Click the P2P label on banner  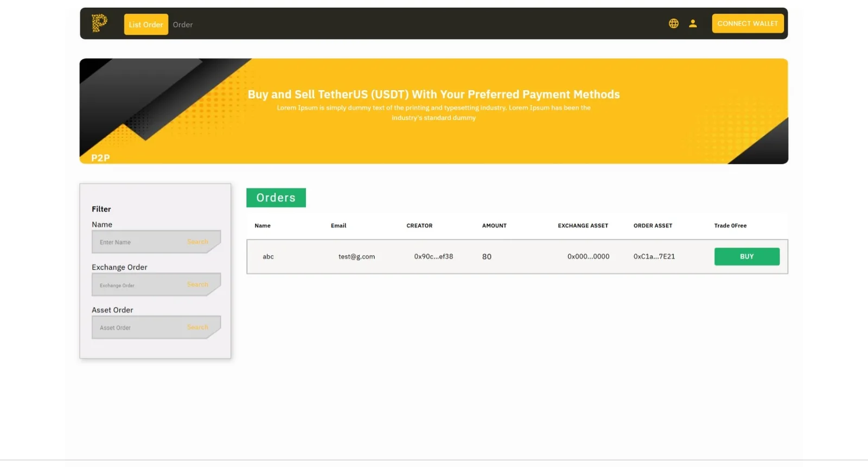(x=100, y=157)
